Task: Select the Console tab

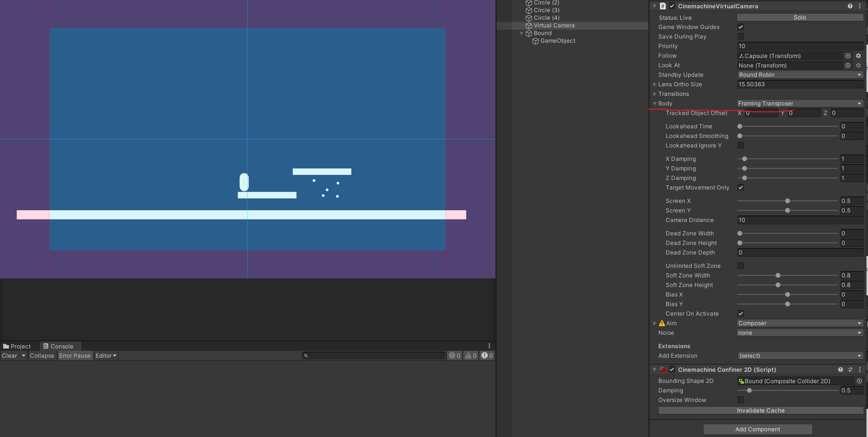Action: [58, 346]
